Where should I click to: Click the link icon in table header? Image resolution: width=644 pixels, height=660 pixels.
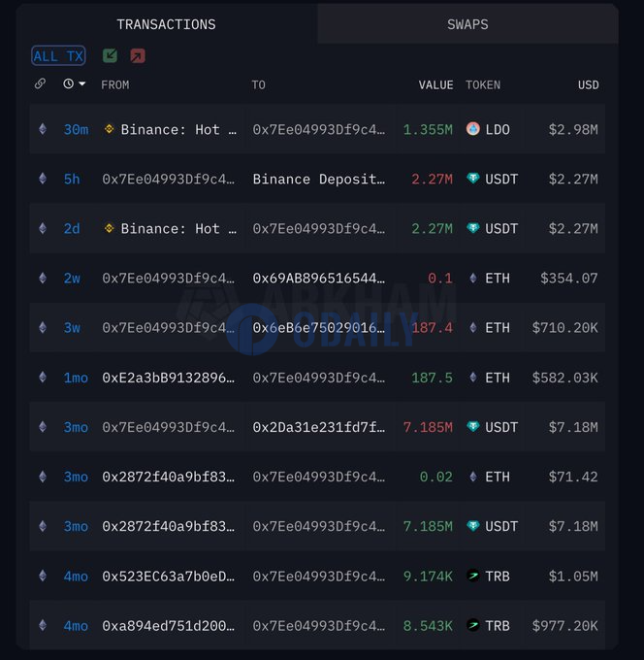(x=40, y=83)
